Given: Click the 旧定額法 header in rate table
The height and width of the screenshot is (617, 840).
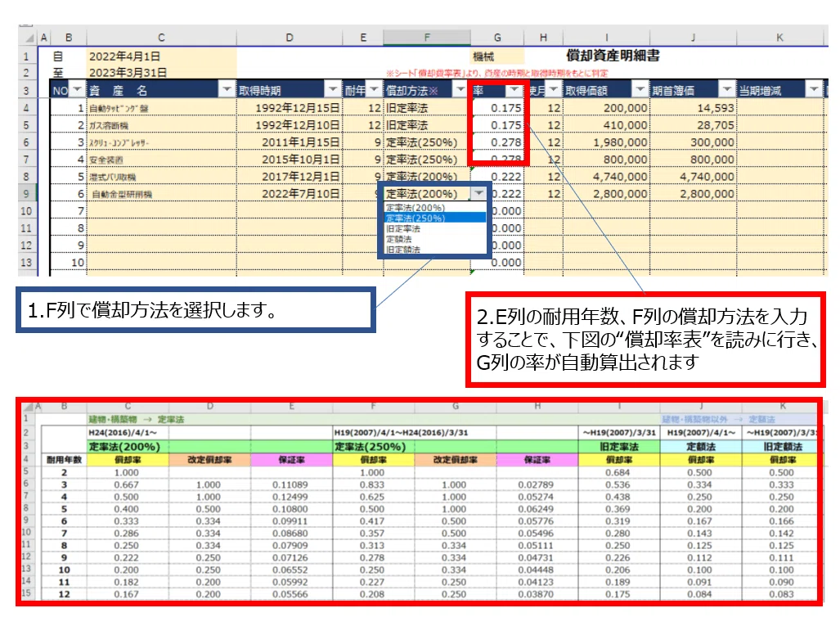Looking at the screenshot, I should tap(783, 447).
